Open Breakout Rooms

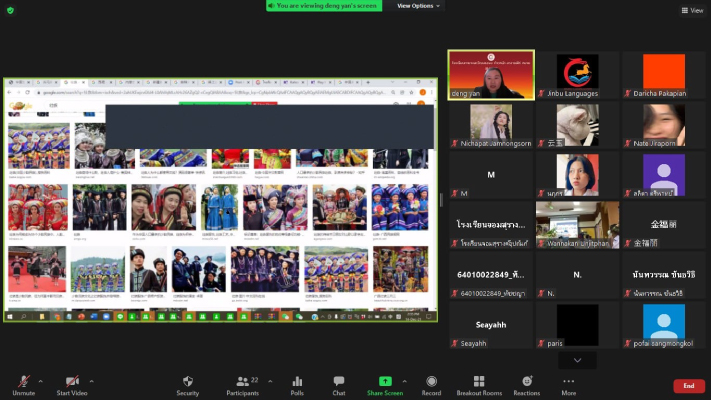pyautogui.click(x=478, y=381)
